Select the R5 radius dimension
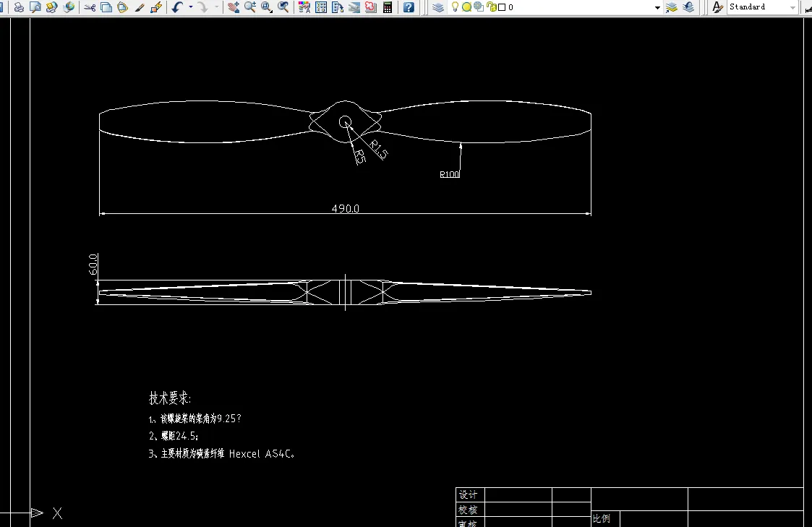 click(x=360, y=157)
